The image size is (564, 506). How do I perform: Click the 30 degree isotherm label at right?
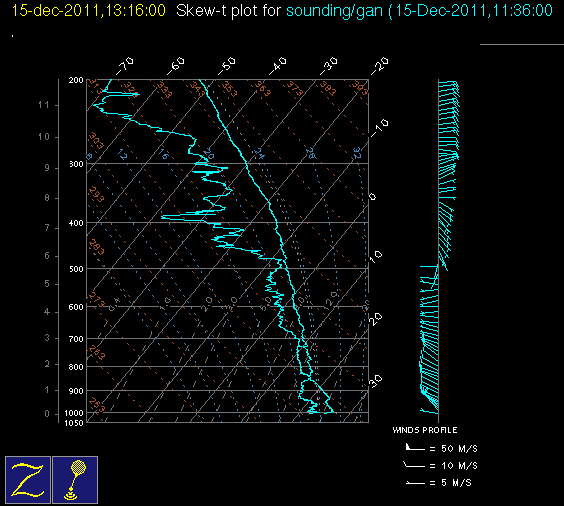click(376, 381)
